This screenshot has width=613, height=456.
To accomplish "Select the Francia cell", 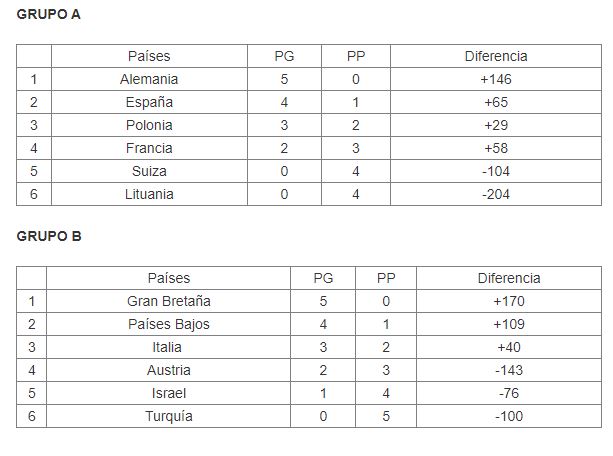I will tap(149, 148).
